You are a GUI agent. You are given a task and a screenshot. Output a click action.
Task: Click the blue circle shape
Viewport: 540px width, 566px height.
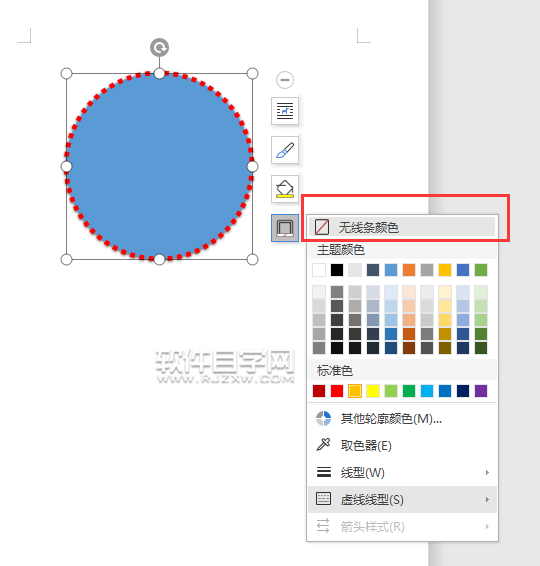(x=159, y=166)
